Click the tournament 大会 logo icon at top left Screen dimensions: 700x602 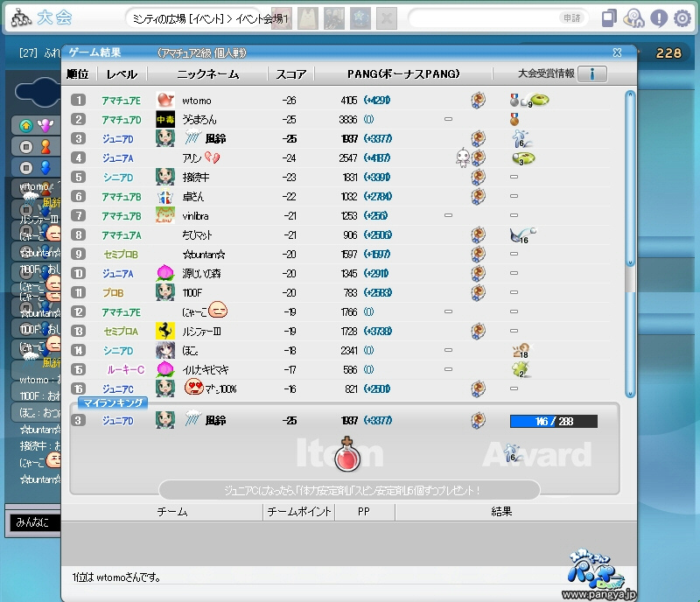click(x=19, y=17)
